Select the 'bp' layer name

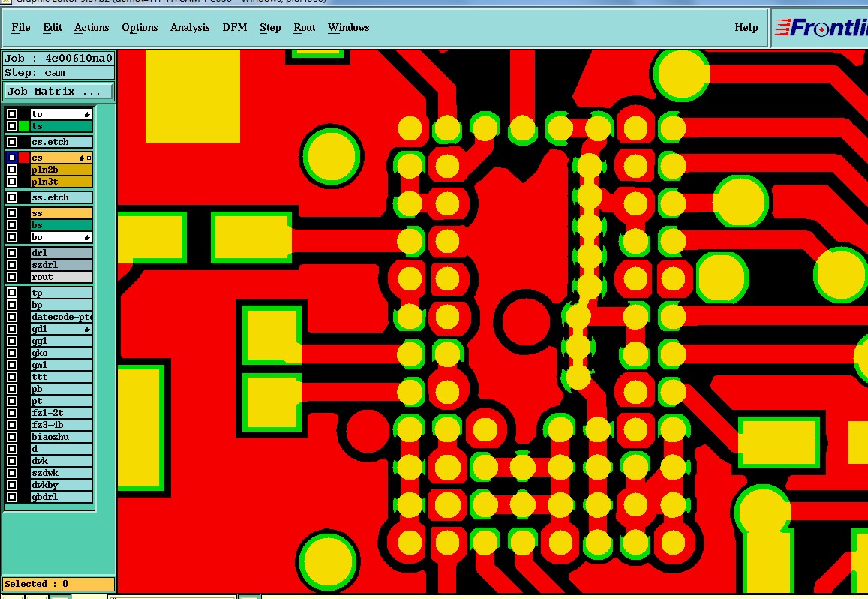[x=61, y=305]
